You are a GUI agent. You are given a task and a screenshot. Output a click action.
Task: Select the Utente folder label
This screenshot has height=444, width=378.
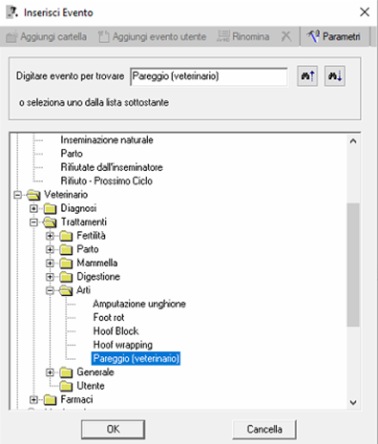click(x=91, y=386)
